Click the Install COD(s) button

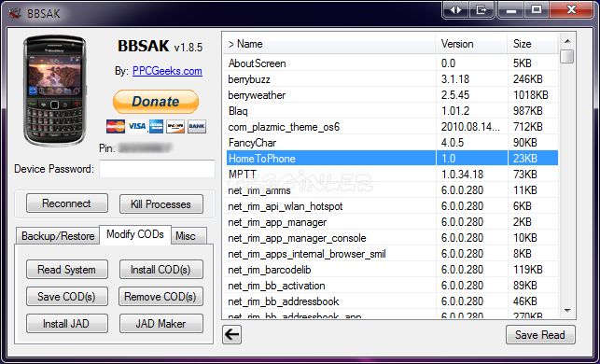click(x=161, y=270)
